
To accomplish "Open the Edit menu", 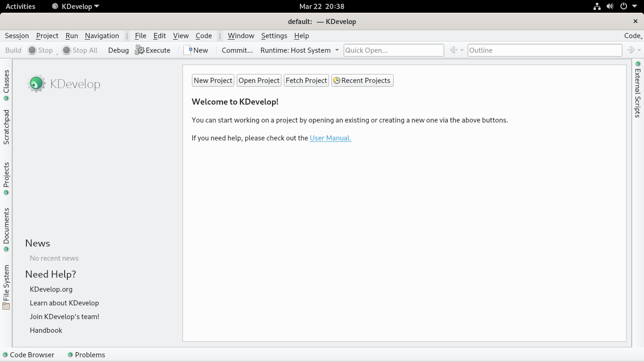I will click(160, 36).
